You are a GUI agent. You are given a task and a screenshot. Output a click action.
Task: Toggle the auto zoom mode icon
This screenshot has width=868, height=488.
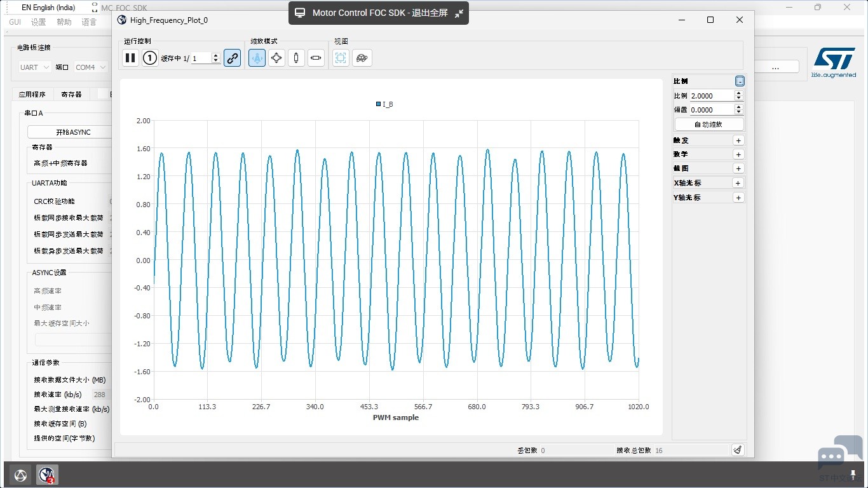(257, 58)
